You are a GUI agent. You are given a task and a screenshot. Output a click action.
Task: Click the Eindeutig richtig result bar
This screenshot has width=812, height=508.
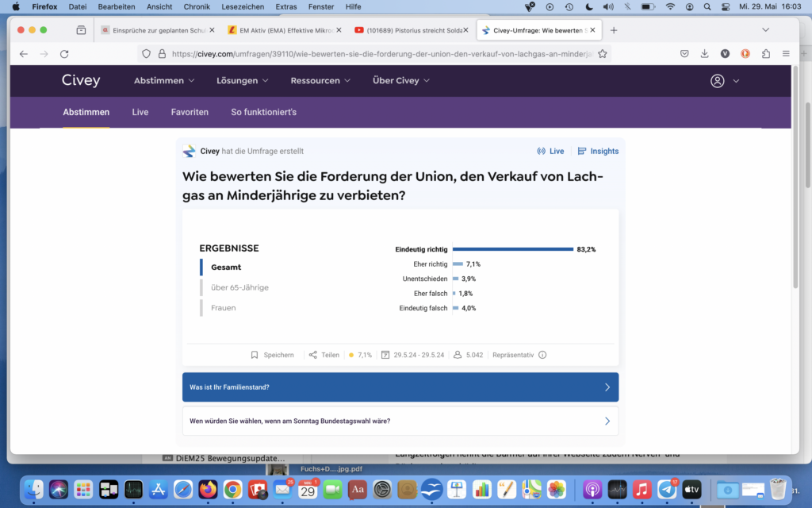512,249
